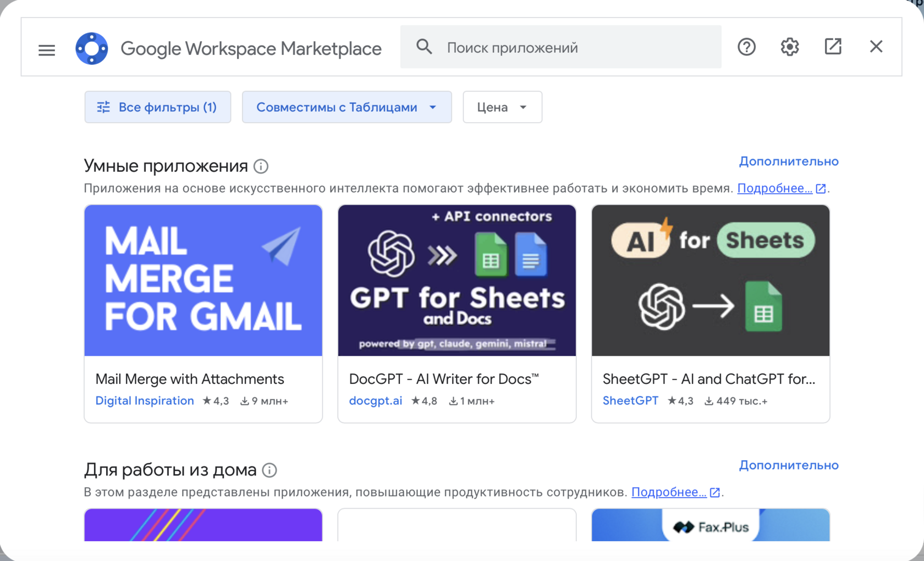Screen dimensions: 924x561
Task: Click the search magnifier icon
Action: tap(424, 47)
